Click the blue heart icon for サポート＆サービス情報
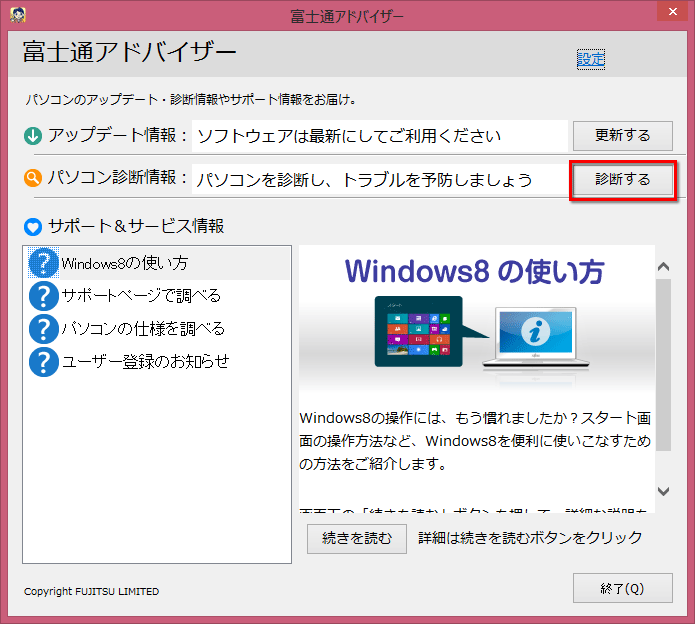 point(33,226)
